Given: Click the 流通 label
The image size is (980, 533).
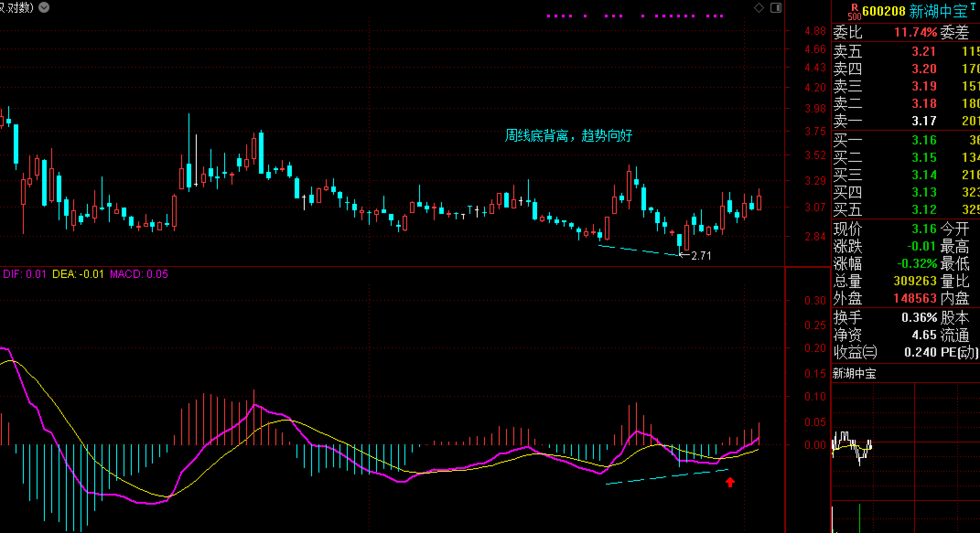Looking at the screenshot, I should pyautogui.click(x=955, y=336).
